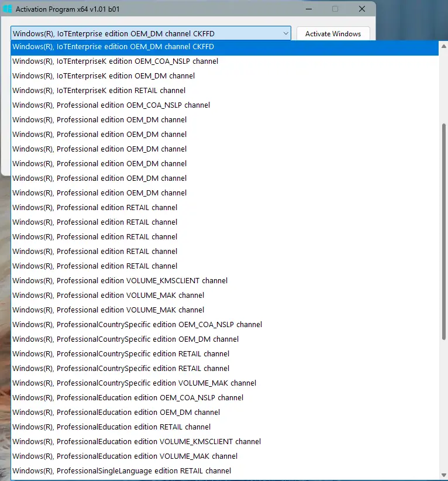Choose IoTEnterpriseK edition OEM_COA_NSLP channel
The height and width of the screenshot is (481, 448).
[x=225, y=61]
